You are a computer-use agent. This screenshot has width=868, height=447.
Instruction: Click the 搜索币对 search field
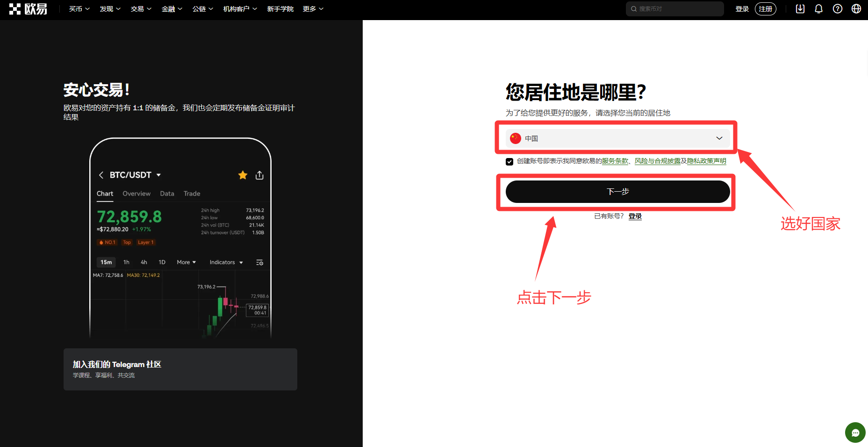pyautogui.click(x=675, y=9)
